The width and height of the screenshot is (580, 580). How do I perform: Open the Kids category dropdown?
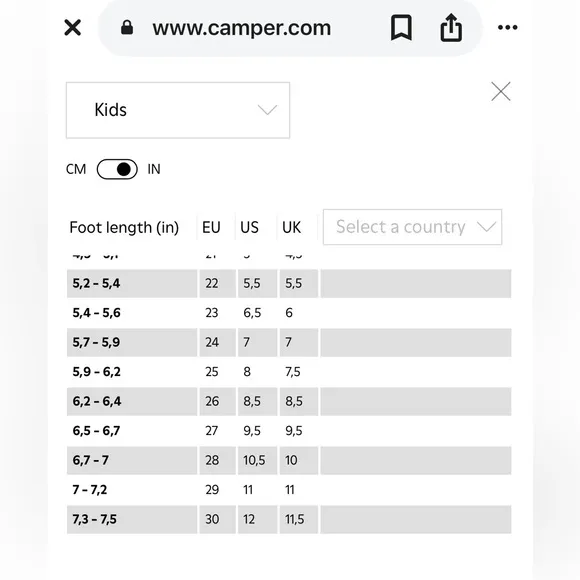pyautogui.click(x=178, y=110)
